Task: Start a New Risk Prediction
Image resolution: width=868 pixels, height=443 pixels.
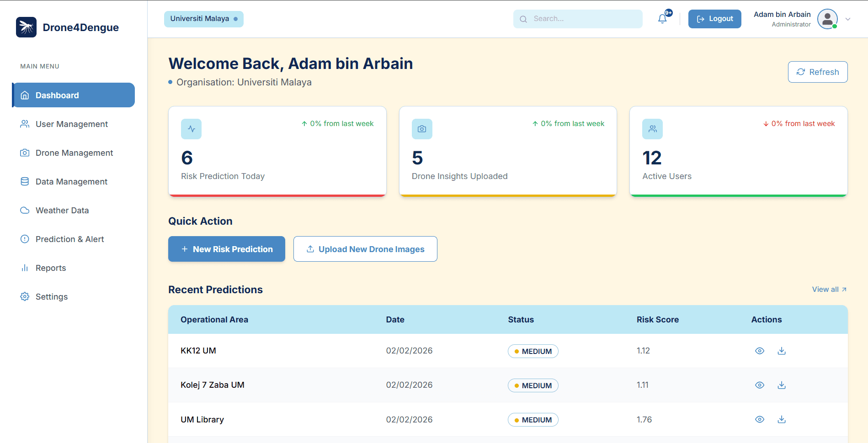Action: click(x=227, y=249)
